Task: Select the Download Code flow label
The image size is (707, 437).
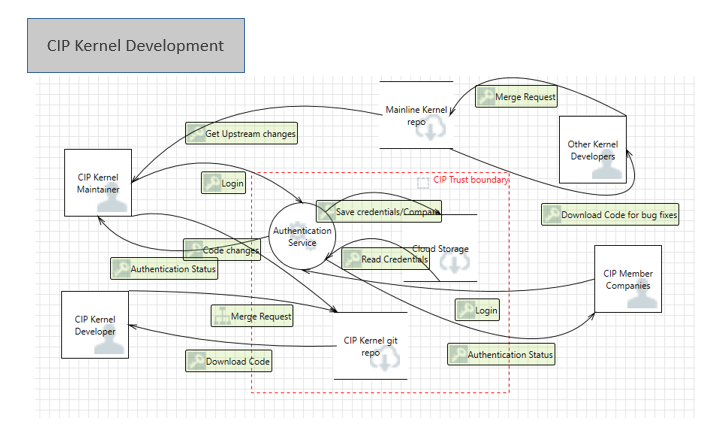Action: (229, 361)
